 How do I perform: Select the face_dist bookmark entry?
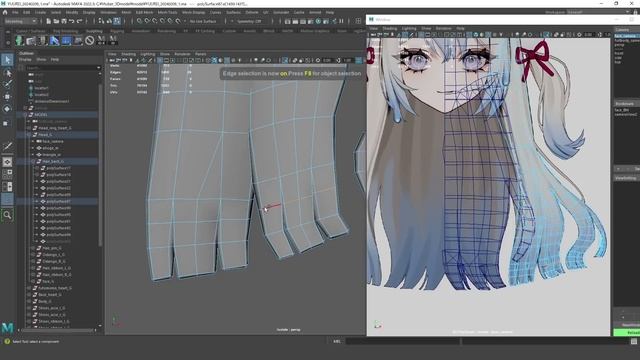pos(622,110)
